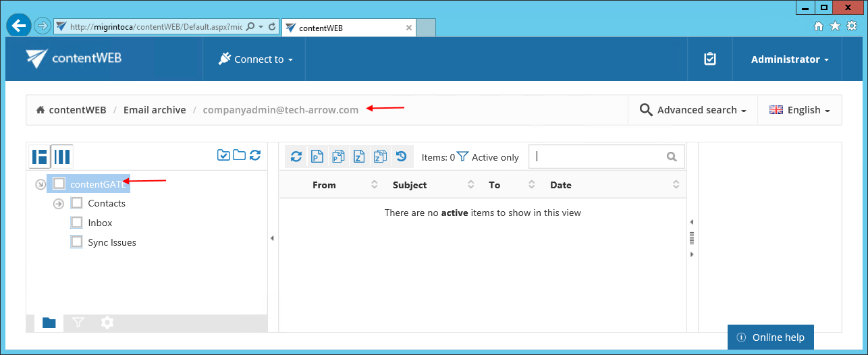Sort the list by the From column
Image resolution: width=868 pixels, height=355 pixels.
(x=345, y=185)
